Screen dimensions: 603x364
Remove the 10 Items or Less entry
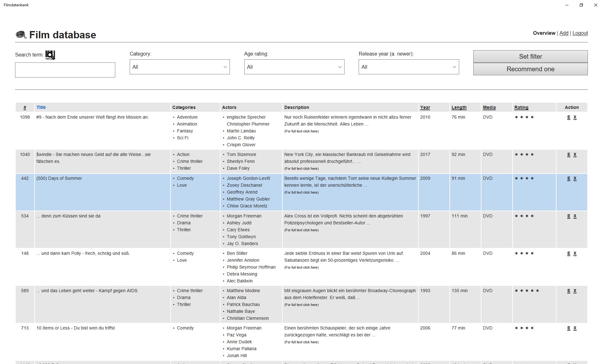pyautogui.click(x=575, y=328)
